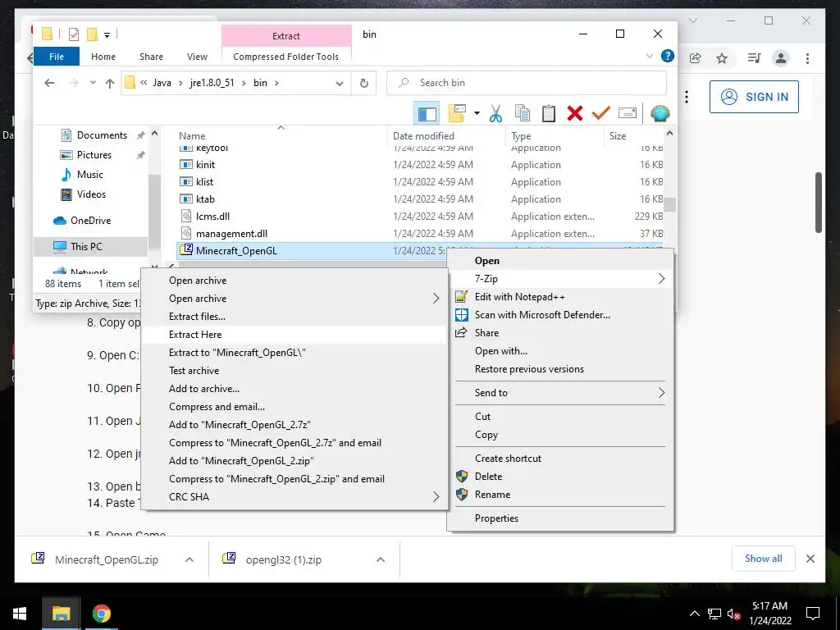The height and width of the screenshot is (630, 840).
Task: Select OneDrive in navigation pane
Action: tap(91, 220)
